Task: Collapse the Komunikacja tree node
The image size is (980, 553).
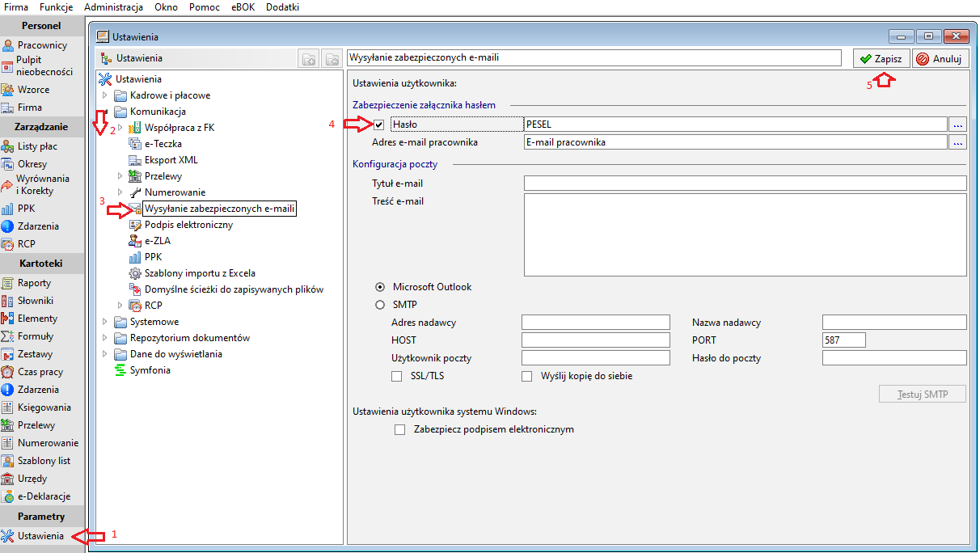Action: [x=105, y=112]
